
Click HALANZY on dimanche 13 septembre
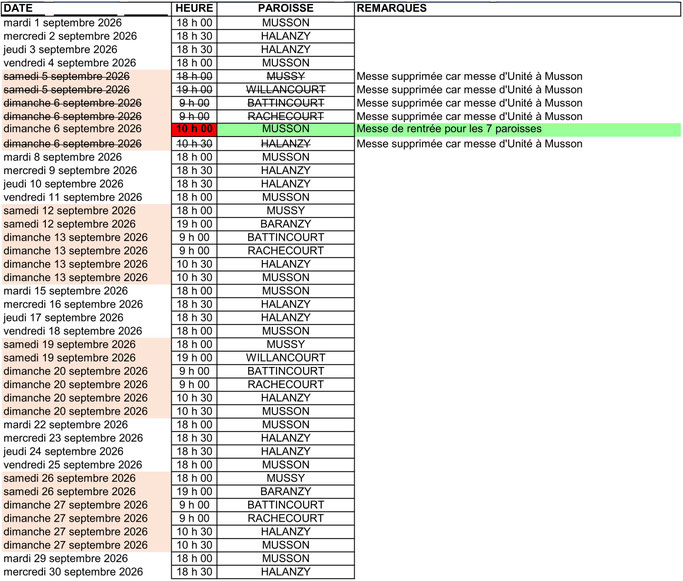(286, 264)
